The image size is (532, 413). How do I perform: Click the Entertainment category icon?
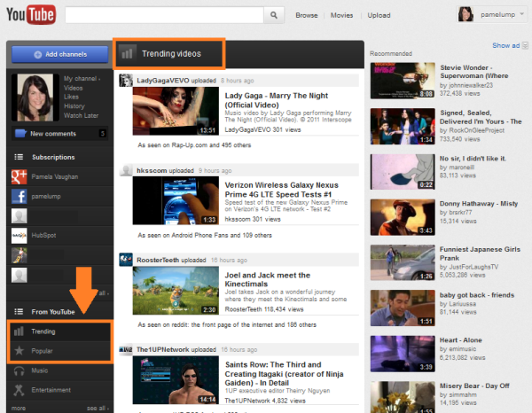[x=18, y=389]
